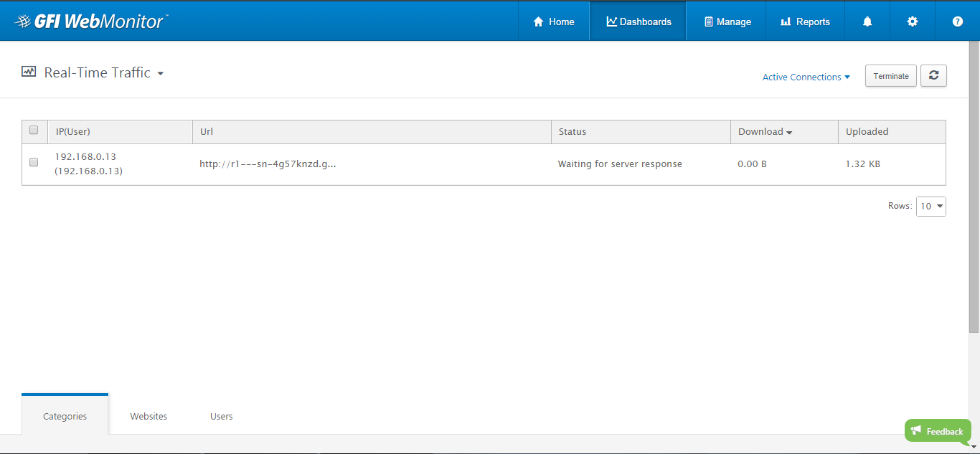Switch to the Users tab

pos(222,416)
